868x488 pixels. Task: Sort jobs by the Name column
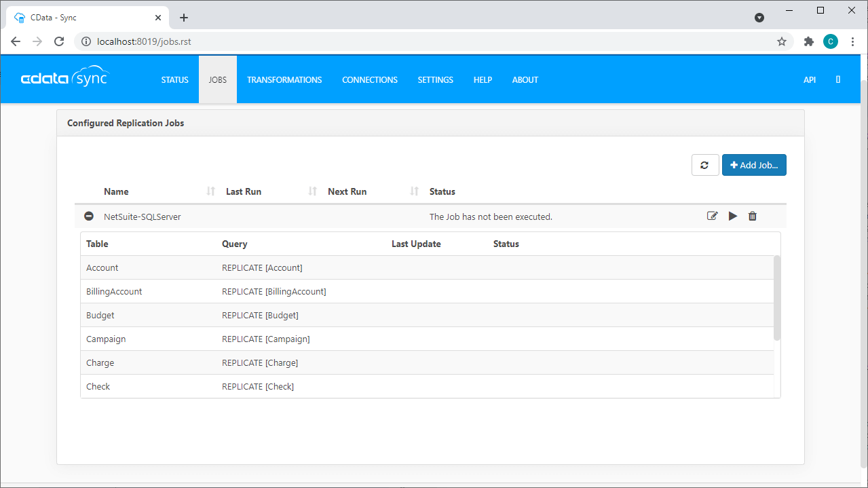pyautogui.click(x=116, y=191)
